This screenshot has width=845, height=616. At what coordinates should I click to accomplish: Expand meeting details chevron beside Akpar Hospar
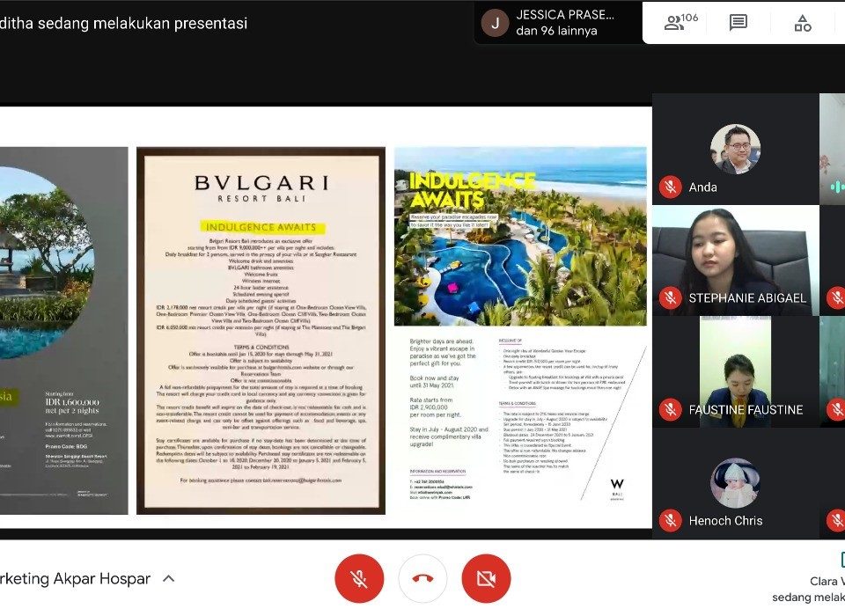pos(169,578)
